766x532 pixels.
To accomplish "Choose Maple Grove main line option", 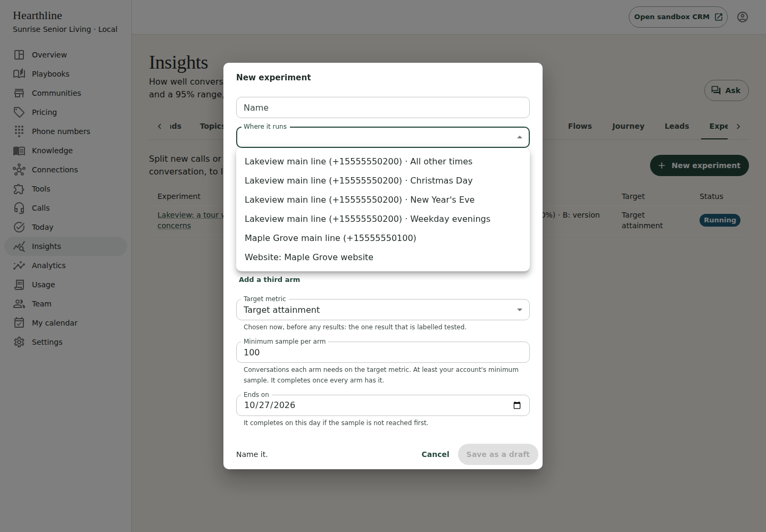I will [x=383, y=238].
